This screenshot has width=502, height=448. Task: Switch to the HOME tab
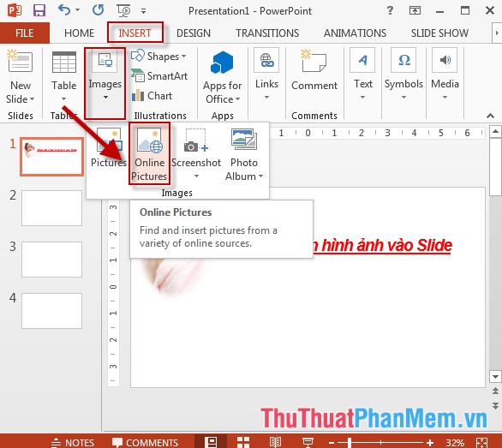[79, 33]
